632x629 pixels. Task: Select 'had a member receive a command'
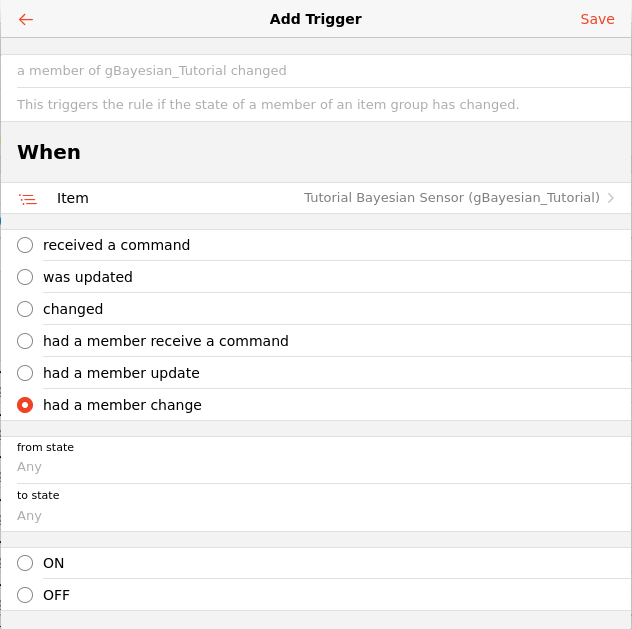point(25,341)
